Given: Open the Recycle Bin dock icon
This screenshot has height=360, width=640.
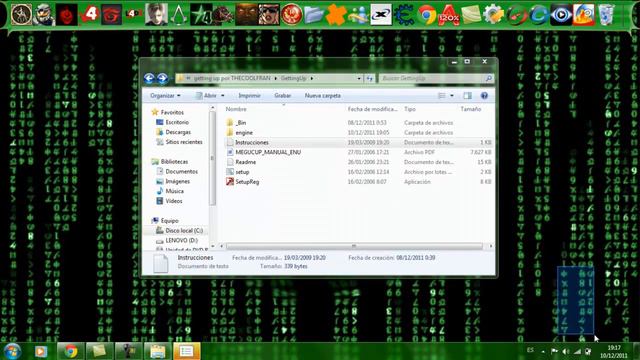Looking at the screenshot, I should coord(606,15).
